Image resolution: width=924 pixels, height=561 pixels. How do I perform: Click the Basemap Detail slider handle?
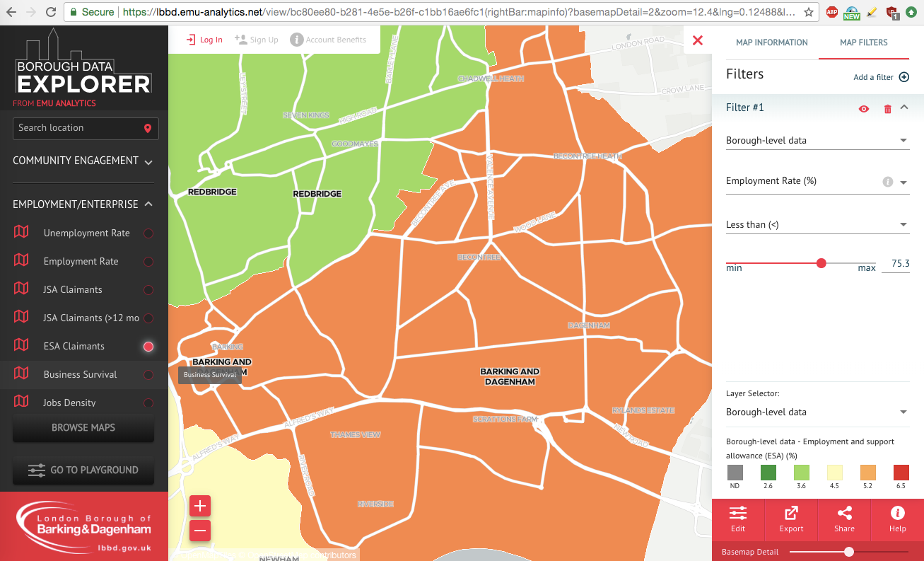849,552
